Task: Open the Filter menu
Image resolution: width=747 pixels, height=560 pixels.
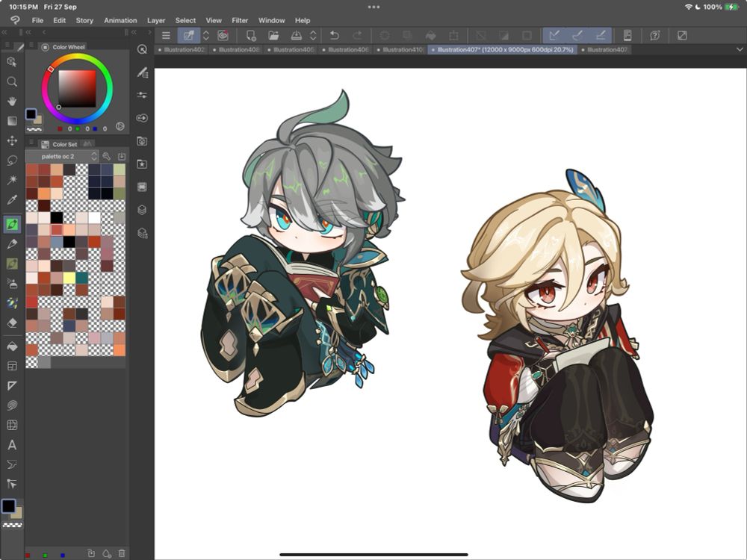Action: pos(240,20)
